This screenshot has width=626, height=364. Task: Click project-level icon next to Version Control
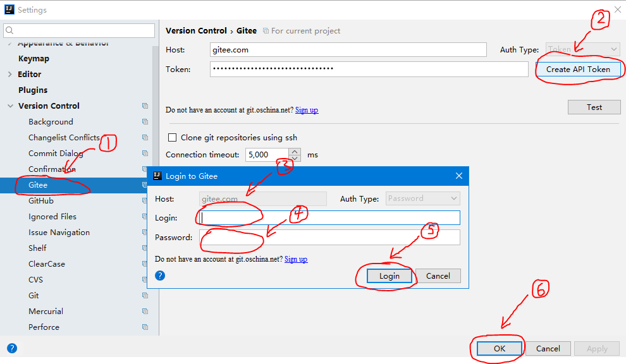pos(145,106)
